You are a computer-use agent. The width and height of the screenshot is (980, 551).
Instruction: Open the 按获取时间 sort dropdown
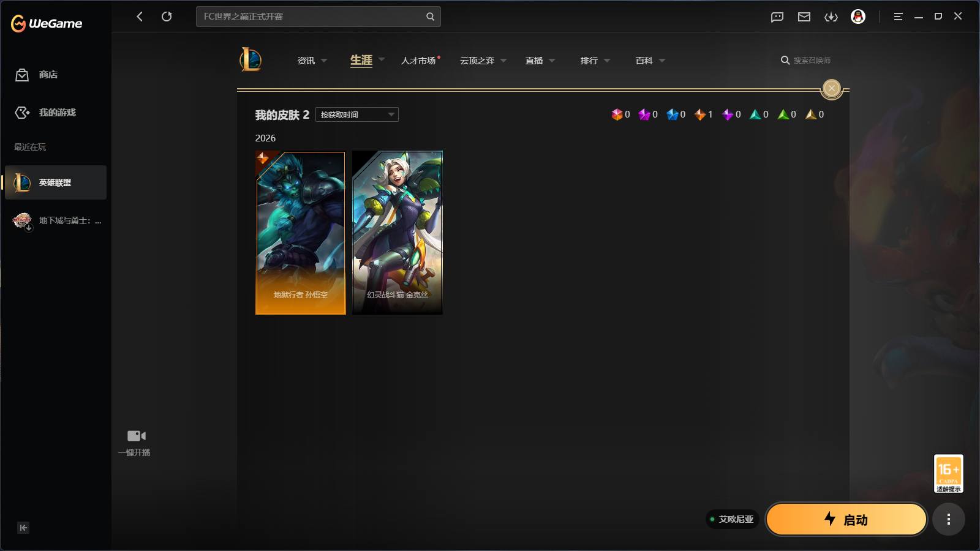coord(357,114)
